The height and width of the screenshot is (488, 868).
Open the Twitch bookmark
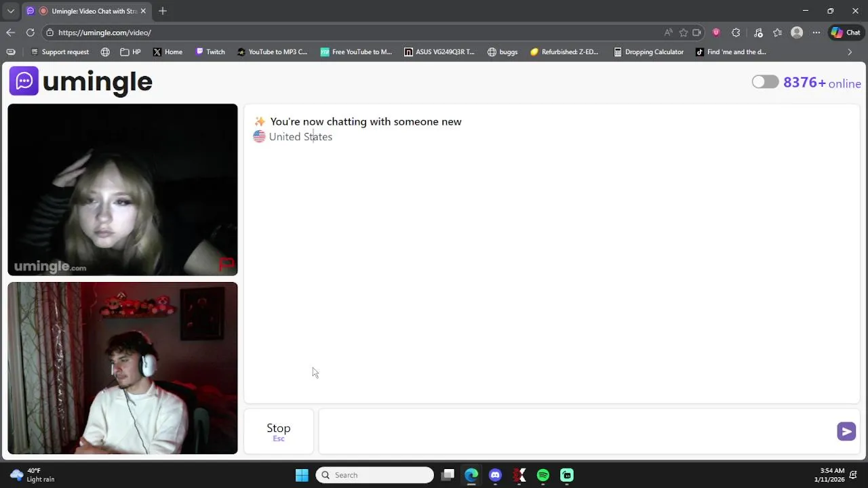click(x=210, y=52)
